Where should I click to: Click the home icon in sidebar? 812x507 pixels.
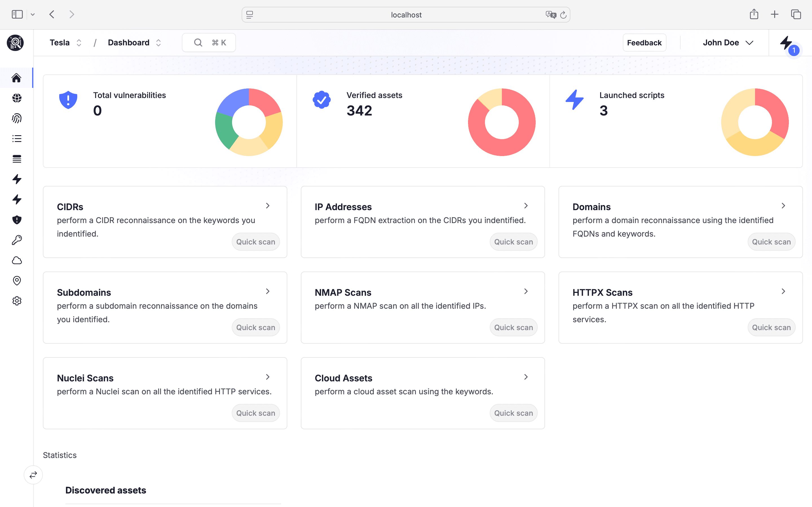pos(16,78)
